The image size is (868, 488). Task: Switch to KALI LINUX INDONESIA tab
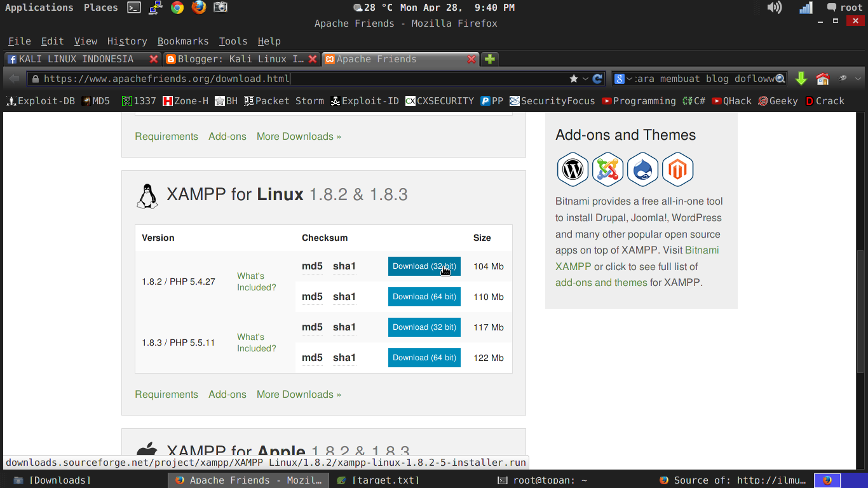[82, 59]
